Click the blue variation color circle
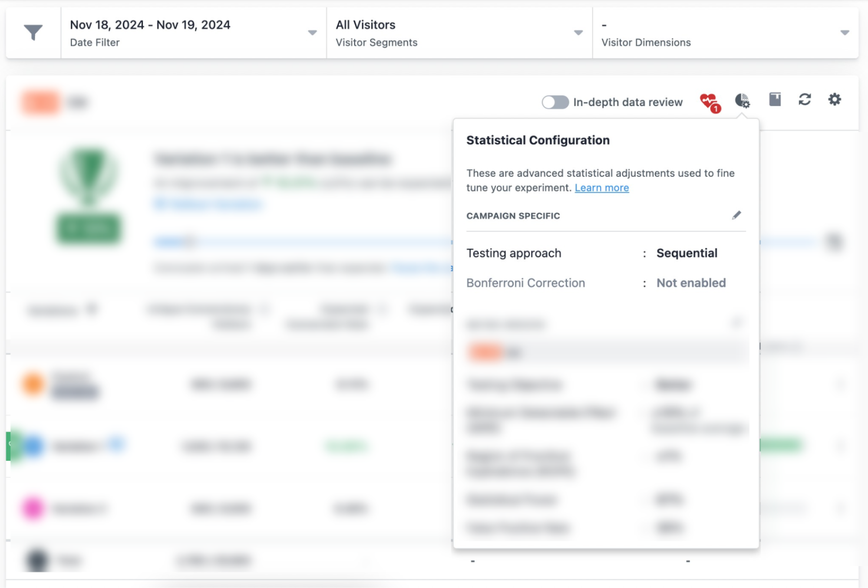This screenshot has width=868, height=588. point(33,446)
